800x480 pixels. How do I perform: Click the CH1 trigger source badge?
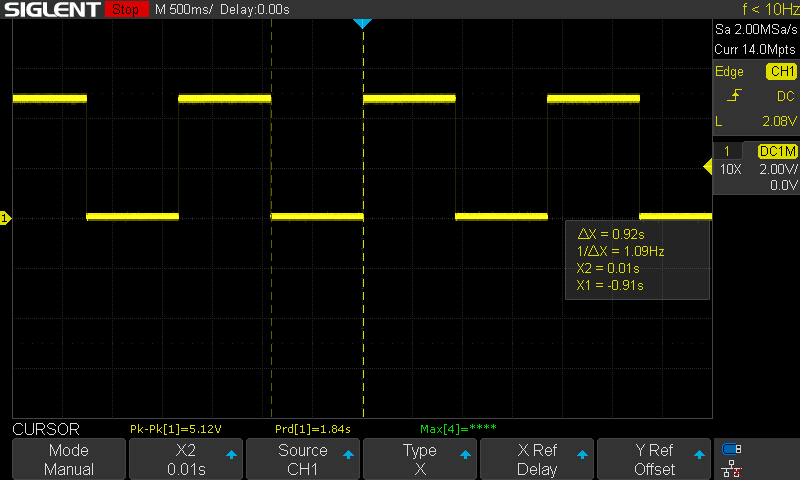click(781, 71)
